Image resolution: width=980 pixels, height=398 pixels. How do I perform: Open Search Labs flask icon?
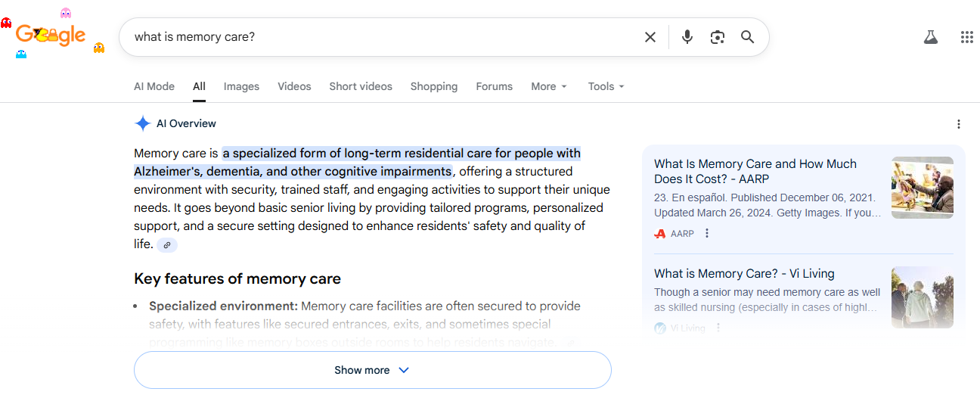point(930,37)
